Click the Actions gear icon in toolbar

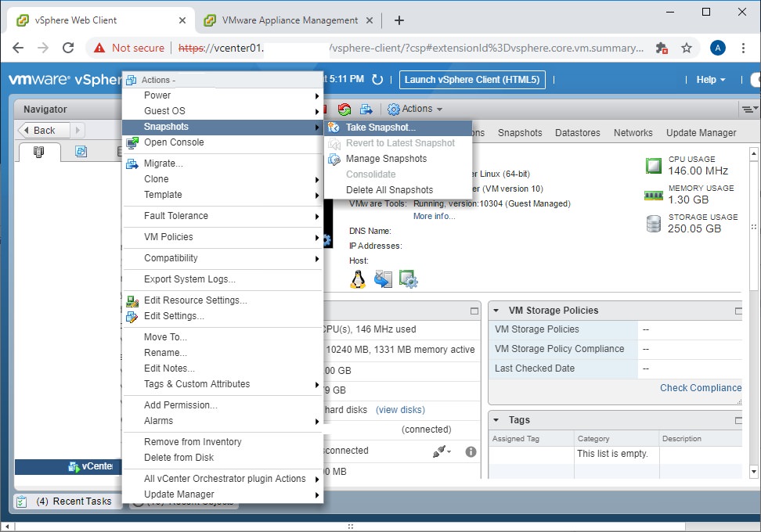tap(394, 109)
